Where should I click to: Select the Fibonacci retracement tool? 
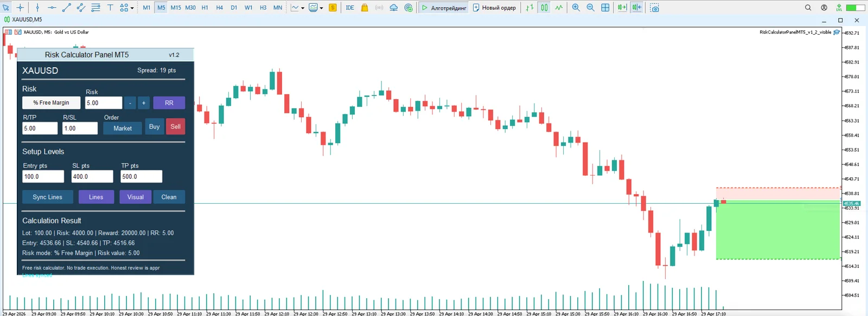[95, 8]
